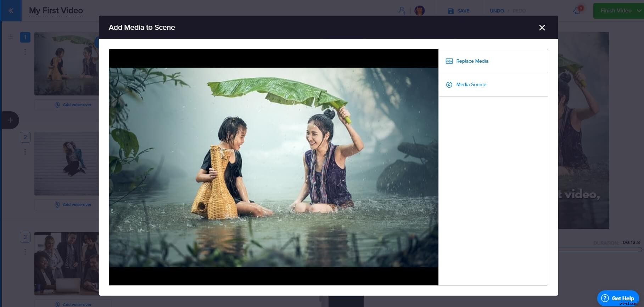Add voice-over to scene 1

(x=73, y=105)
